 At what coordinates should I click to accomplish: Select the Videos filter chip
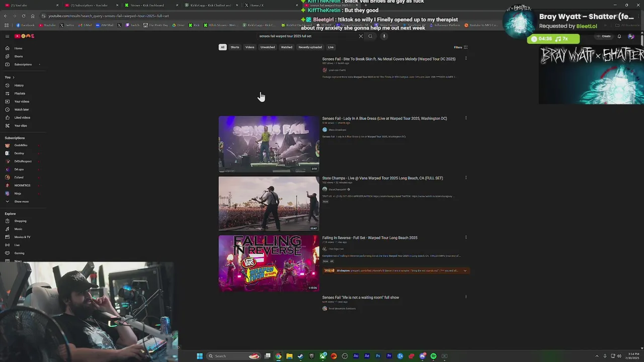tap(250, 47)
